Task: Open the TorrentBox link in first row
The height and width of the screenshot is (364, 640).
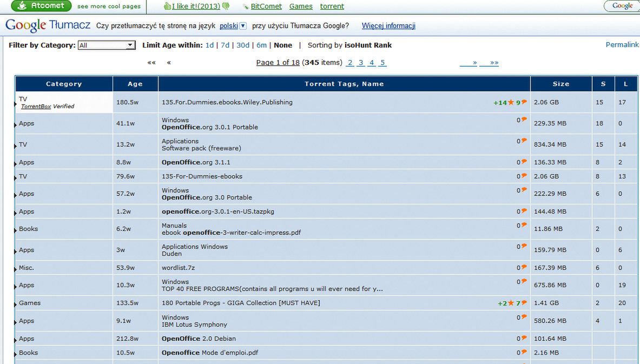Action: [x=36, y=106]
